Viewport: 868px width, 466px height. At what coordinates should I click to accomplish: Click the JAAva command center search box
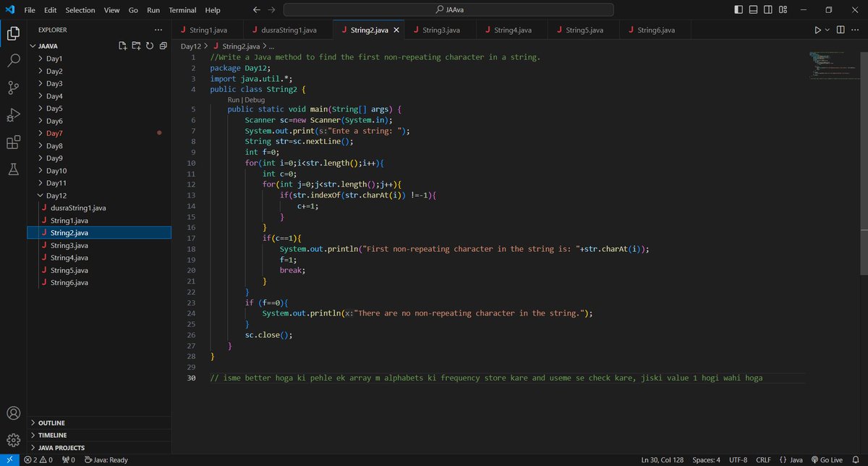point(448,10)
